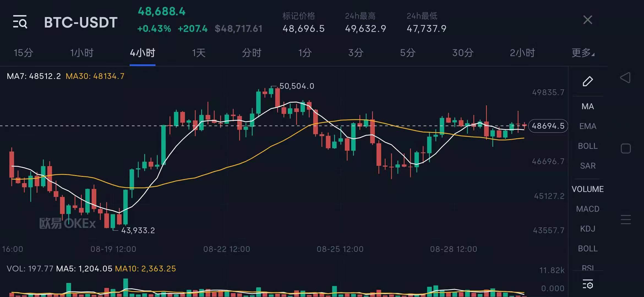The width and height of the screenshot is (644, 297).
Task: Enable the RSI indicator
Action: pyautogui.click(x=587, y=267)
